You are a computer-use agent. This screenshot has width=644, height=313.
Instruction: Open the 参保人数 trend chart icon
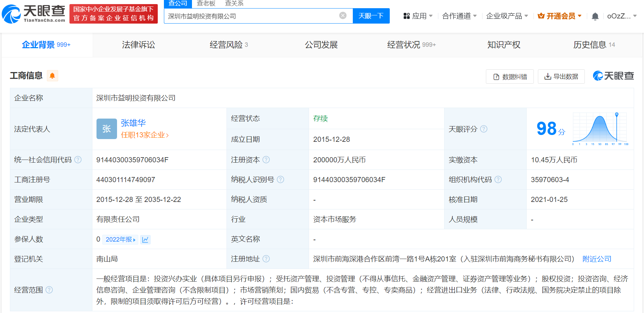pyautogui.click(x=145, y=240)
